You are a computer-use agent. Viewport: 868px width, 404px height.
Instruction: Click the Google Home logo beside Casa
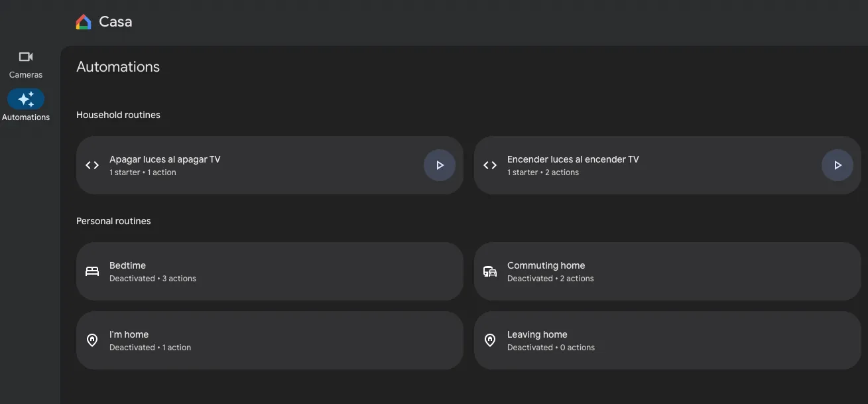click(x=82, y=21)
